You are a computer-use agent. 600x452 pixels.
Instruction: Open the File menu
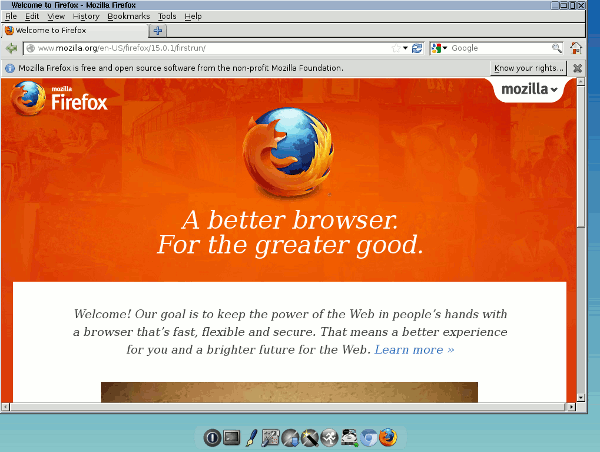pyautogui.click(x=11, y=16)
